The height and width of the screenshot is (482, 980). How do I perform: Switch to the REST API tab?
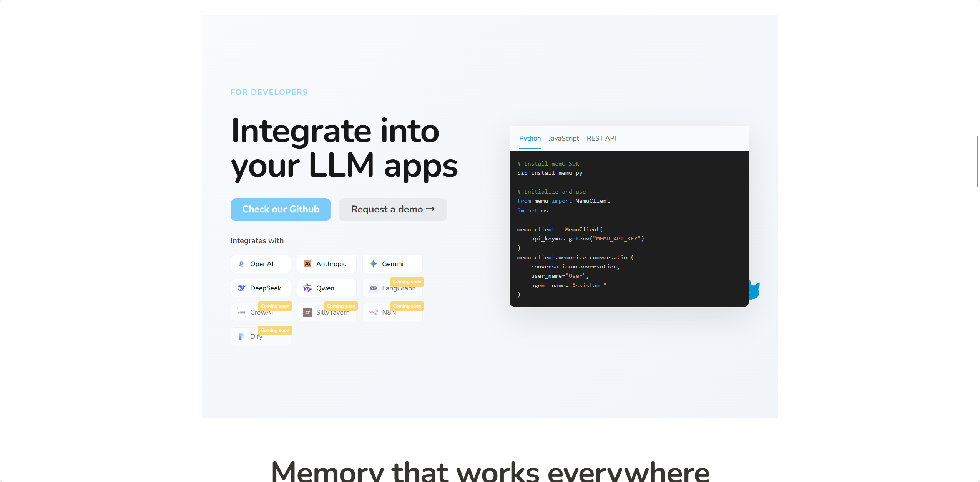[x=601, y=138]
